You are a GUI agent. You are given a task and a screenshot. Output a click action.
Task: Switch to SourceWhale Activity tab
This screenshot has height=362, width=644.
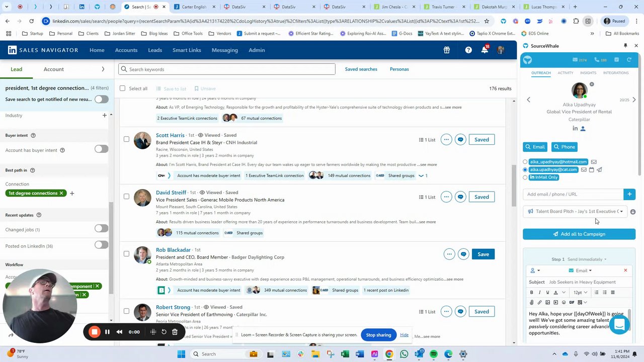(x=565, y=73)
